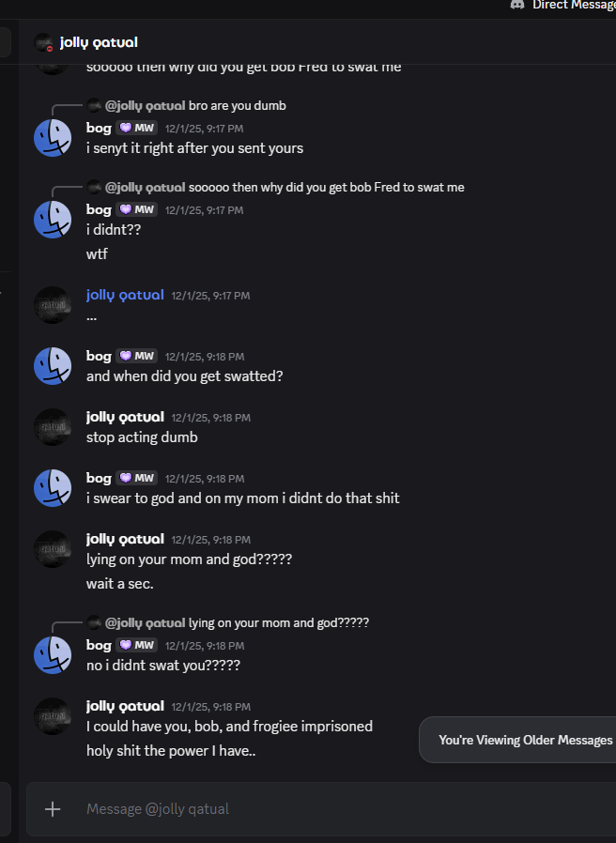Focus the "Message @jolly qatual" text box
Screen dimensions: 616x843
pyautogui.click(x=329, y=808)
